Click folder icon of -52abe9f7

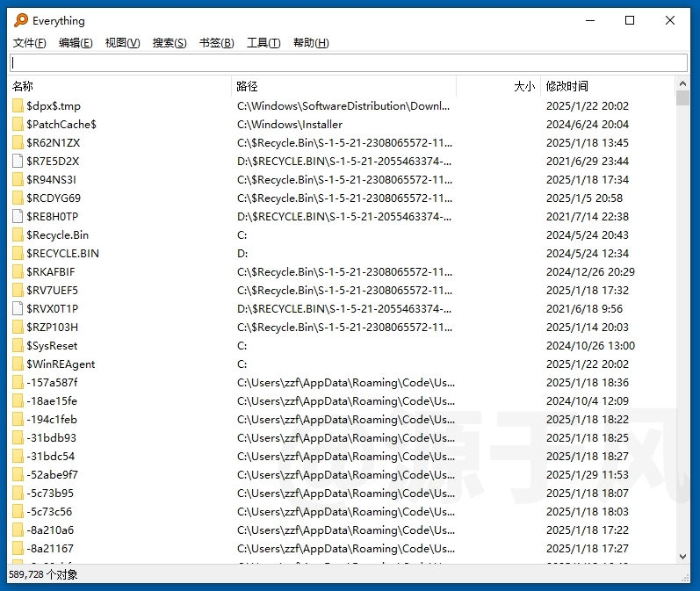click(x=18, y=475)
